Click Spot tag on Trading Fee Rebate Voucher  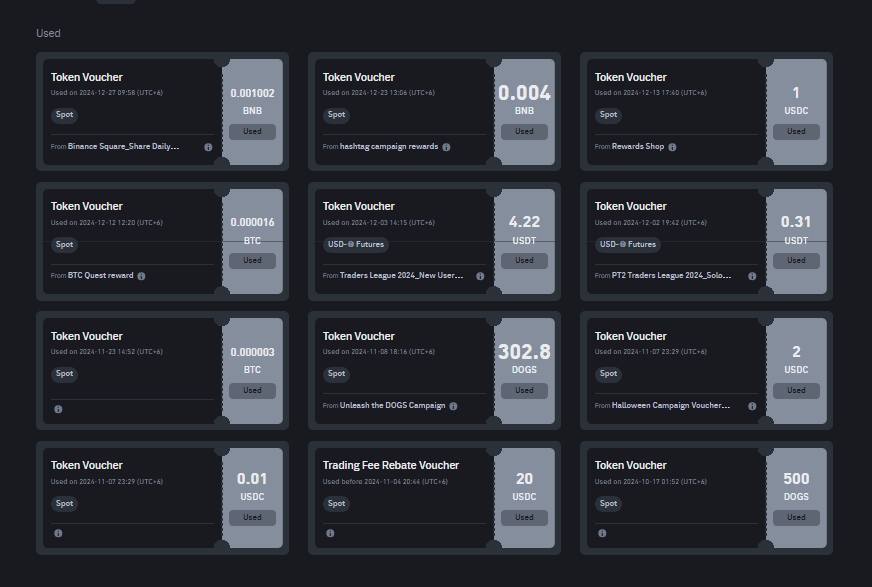(x=336, y=504)
